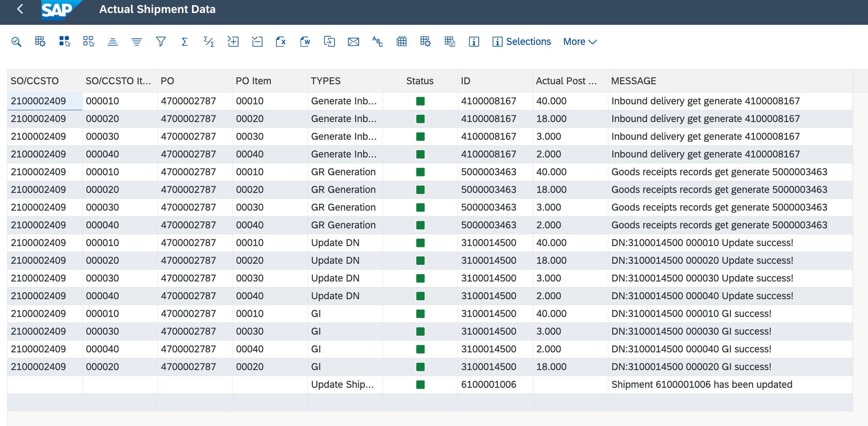868x426 pixels.
Task: Click the MESSAGE column header
Action: 633,81
